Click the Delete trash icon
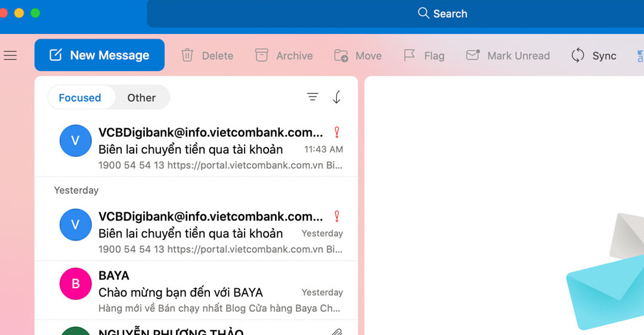644x335 pixels. click(x=187, y=55)
